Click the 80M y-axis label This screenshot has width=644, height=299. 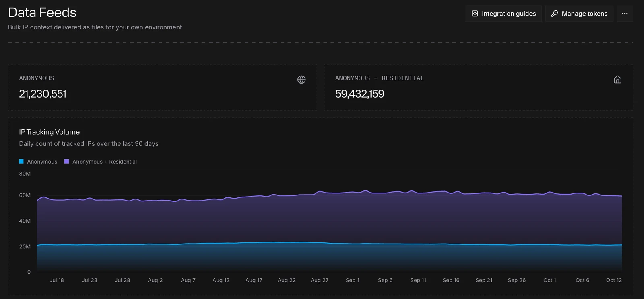click(x=25, y=174)
